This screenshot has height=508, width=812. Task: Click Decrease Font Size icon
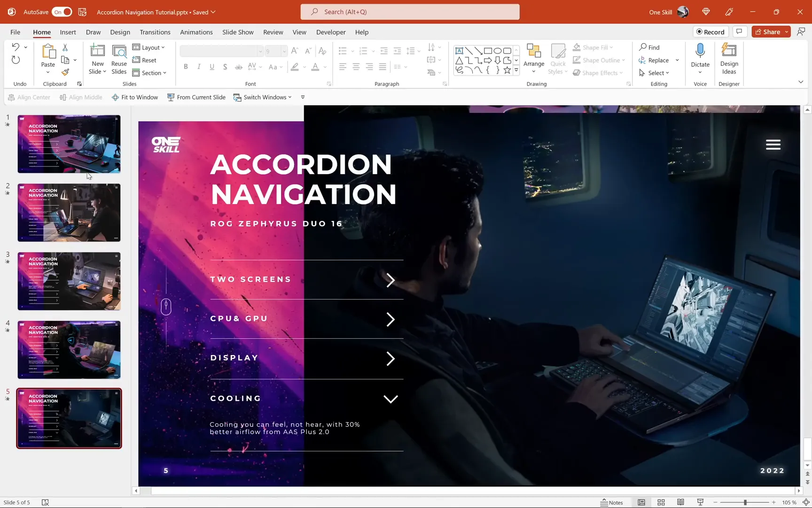[308, 51]
